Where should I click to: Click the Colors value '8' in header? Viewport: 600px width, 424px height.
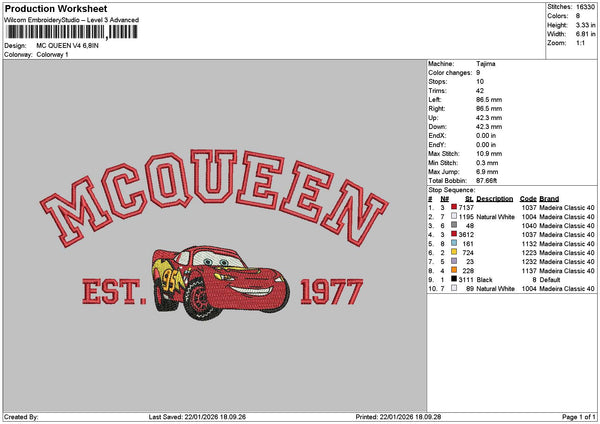coord(578,16)
